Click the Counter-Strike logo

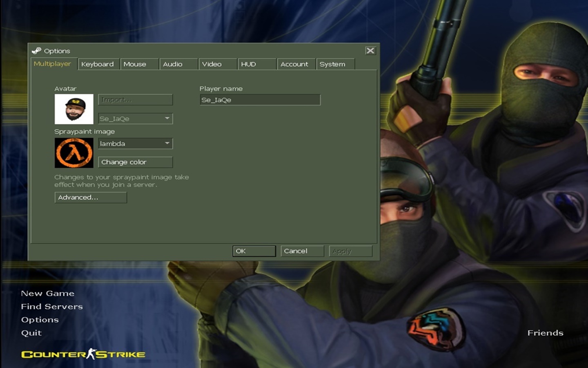point(83,354)
